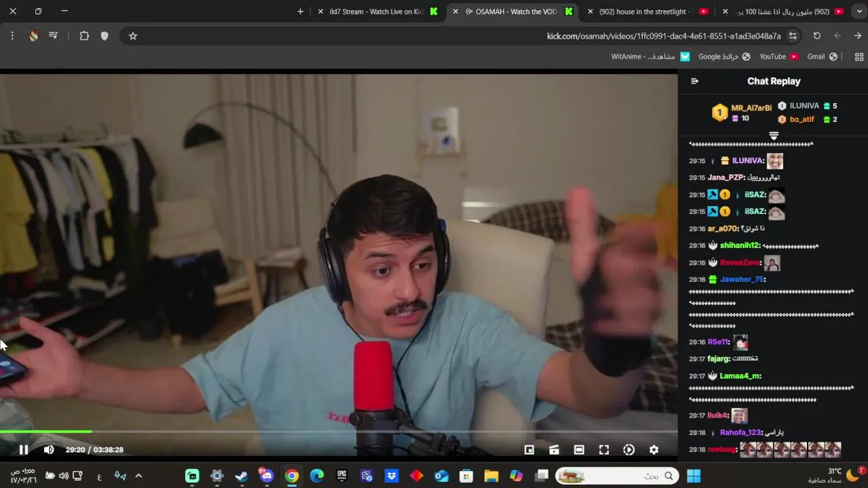The image size is (868, 488).
Task: Open Steam from the taskbar
Action: pyautogui.click(x=241, y=476)
